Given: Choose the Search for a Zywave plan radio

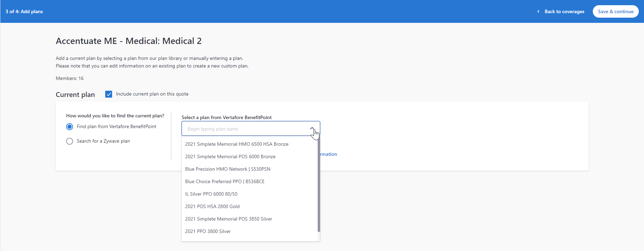Looking at the screenshot, I should (70, 141).
